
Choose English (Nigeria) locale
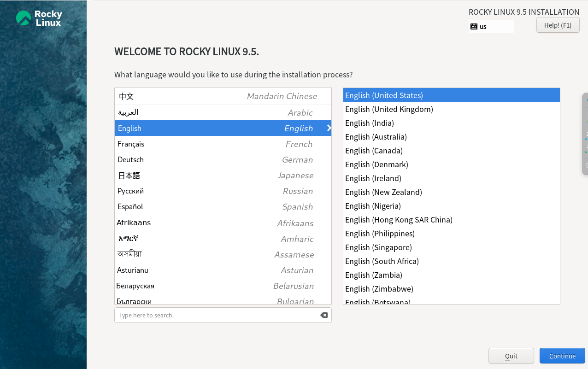(x=452, y=206)
